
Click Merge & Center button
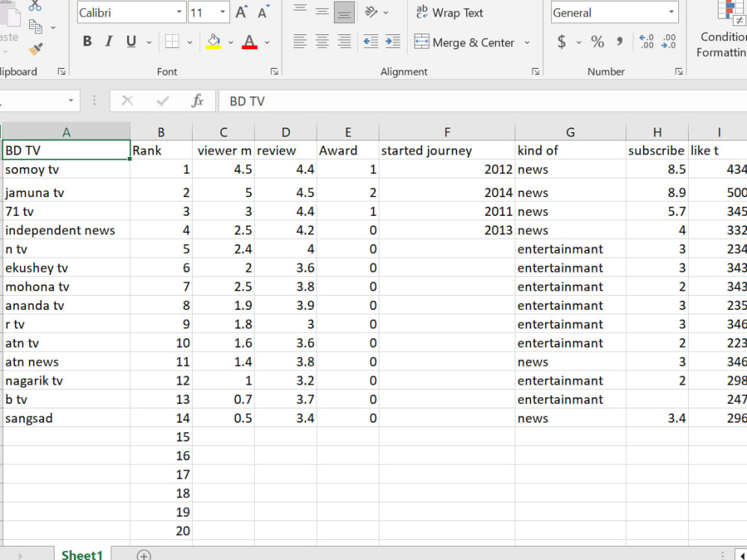pyautogui.click(x=465, y=43)
